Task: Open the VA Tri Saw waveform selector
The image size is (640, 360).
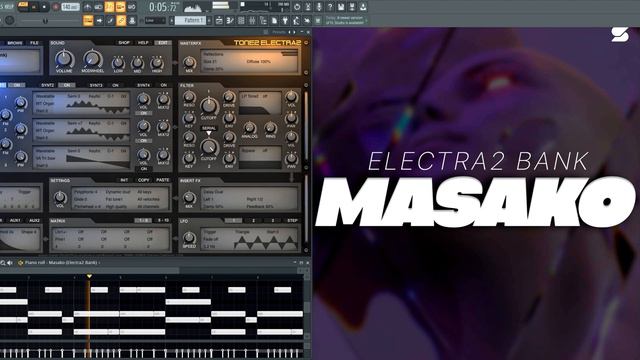Action: (45, 158)
